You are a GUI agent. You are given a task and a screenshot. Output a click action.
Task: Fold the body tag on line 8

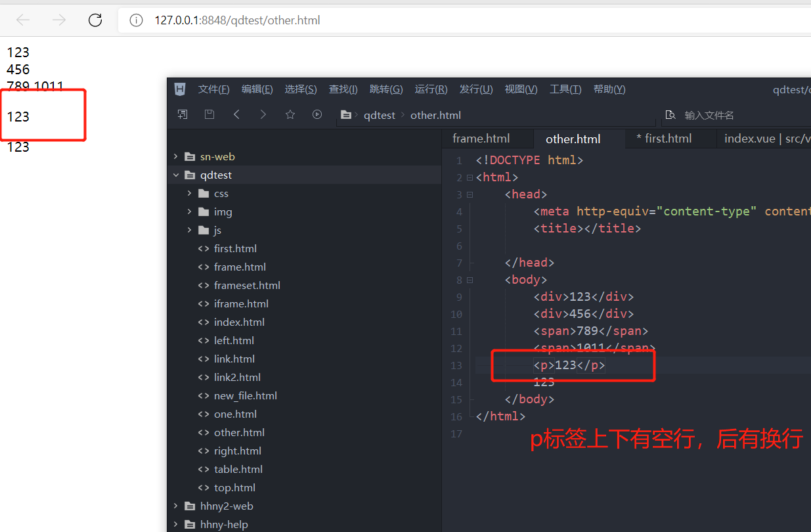470,280
